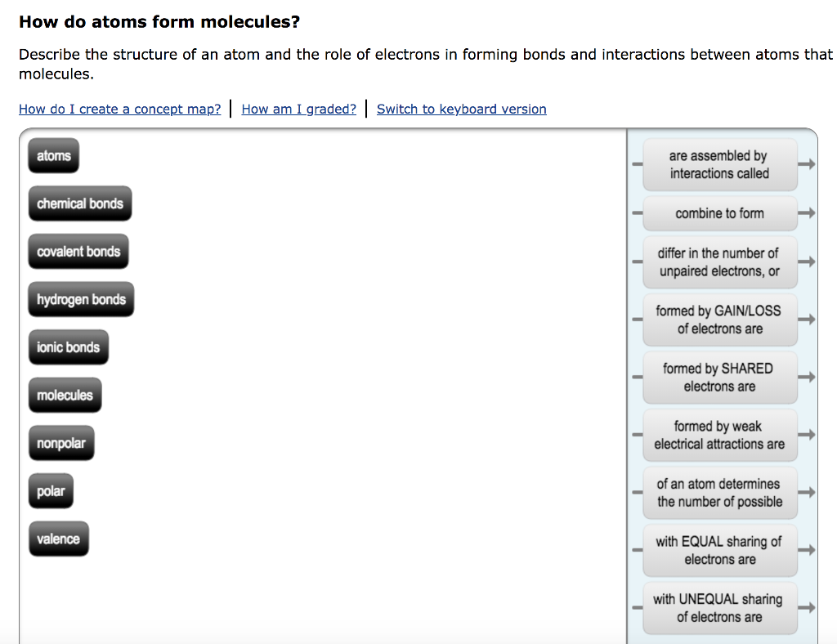837x644 pixels.
Task: Select the "with EQUAL sharing of electrons are" phrase
Action: (720, 550)
